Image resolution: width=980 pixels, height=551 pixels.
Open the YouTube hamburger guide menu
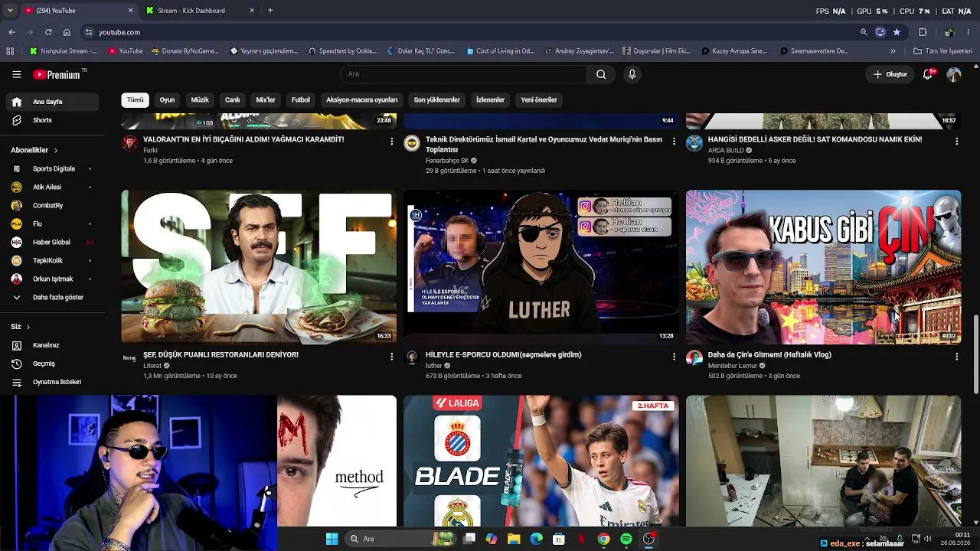(16, 74)
